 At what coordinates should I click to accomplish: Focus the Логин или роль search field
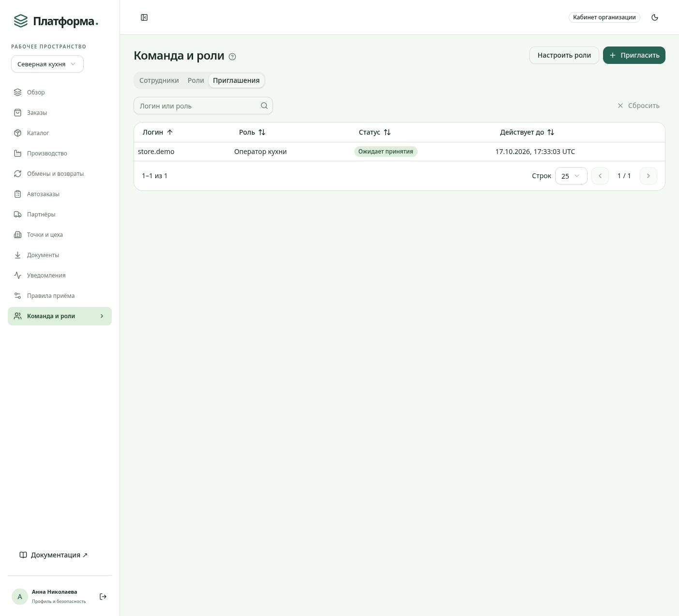pyautogui.click(x=203, y=106)
